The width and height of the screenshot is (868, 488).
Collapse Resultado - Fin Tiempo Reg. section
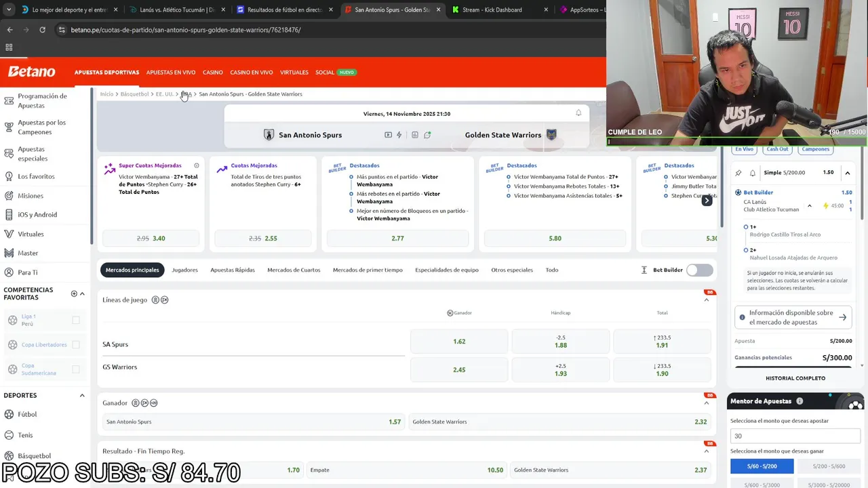click(x=707, y=451)
